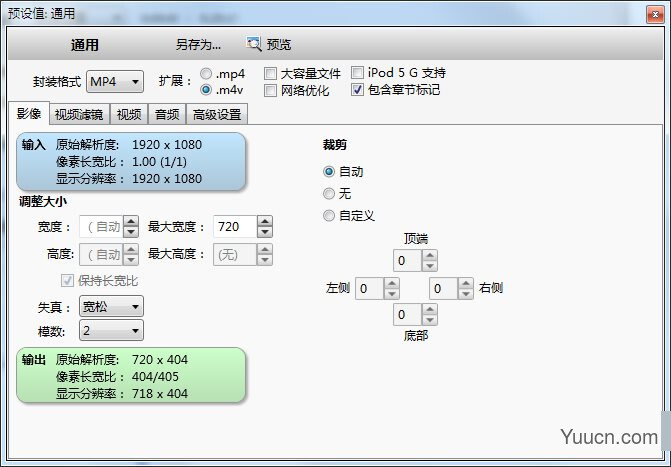Tick the iPod 5 G 支持 checkbox
The width and height of the screenshot is (671, 467).
tap(357, 73)
